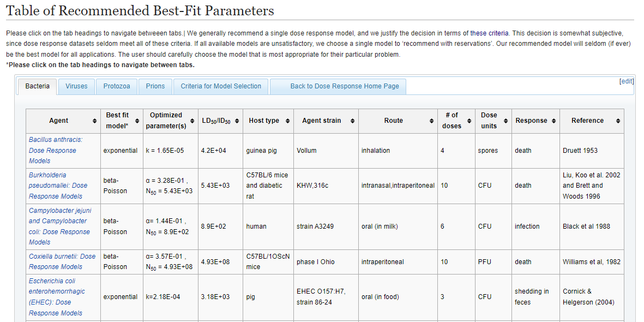Click sort arrows for Optimized parameter(s)

(192, 121)
